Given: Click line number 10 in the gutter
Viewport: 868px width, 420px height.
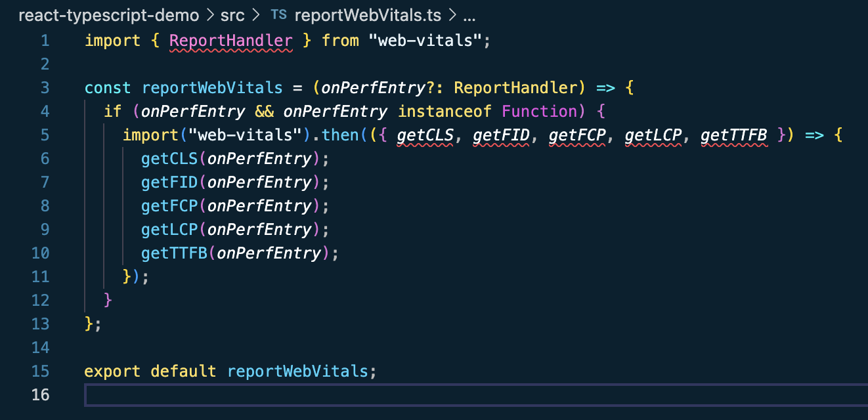Looking at the screenshot, I should (41, 253).
